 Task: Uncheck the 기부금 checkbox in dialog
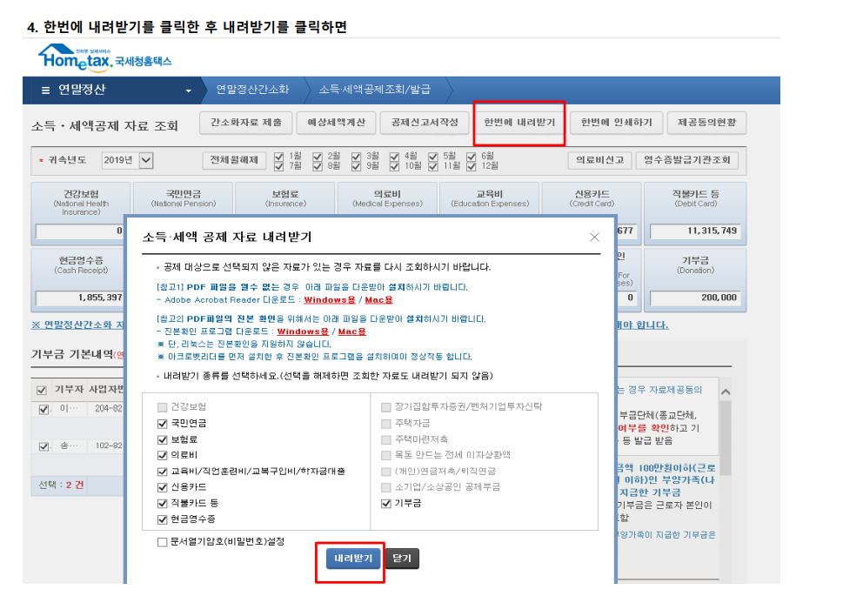pyautogui.click(x=387, y=503)
